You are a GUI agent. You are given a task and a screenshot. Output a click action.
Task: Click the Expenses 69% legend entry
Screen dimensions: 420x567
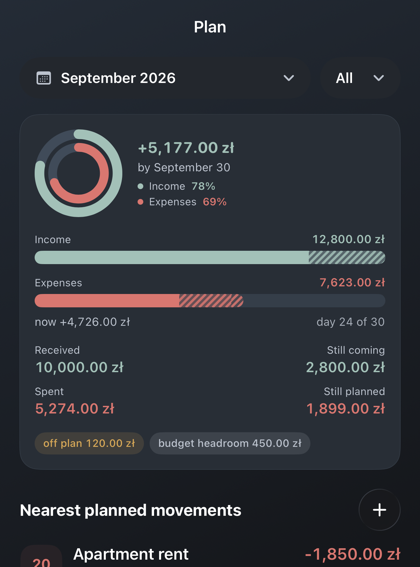click(x=182, y=202)
